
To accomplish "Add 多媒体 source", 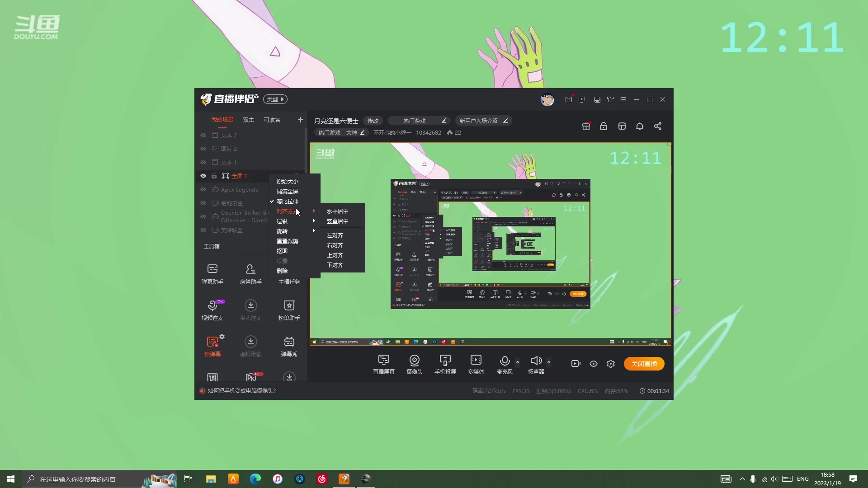I will [x=476, y=364].
